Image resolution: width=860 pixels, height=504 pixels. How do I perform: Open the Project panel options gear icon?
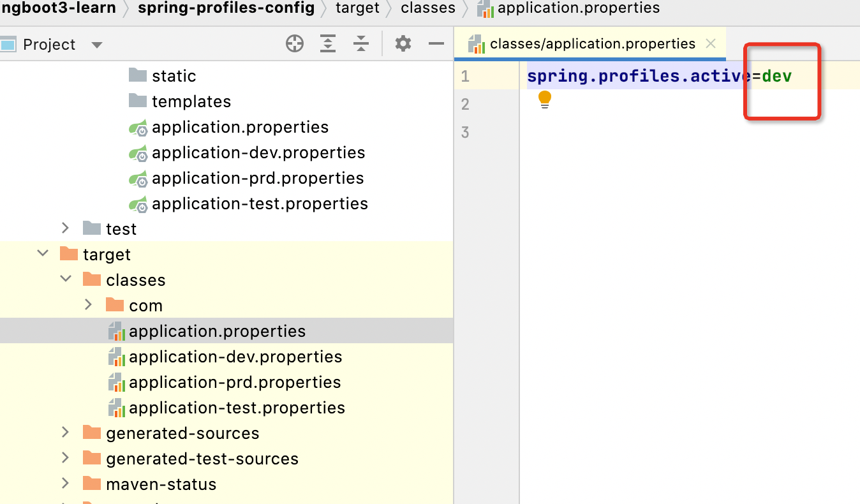tap(401, 44)
